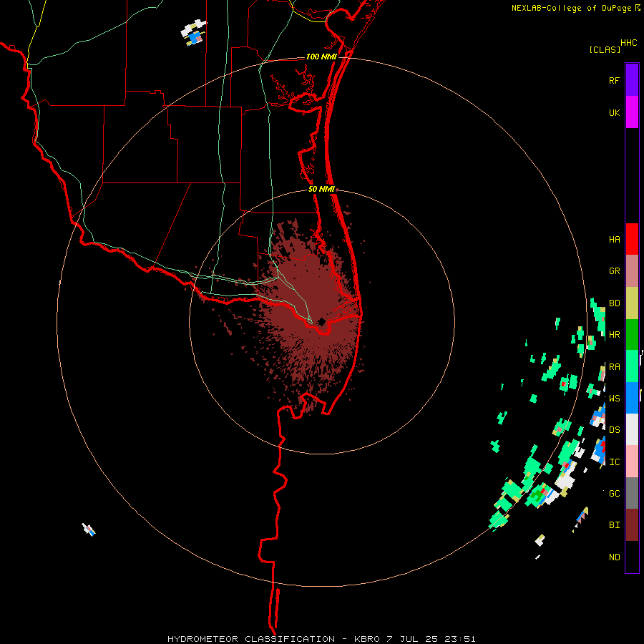Select the gray GC legend swatch

pos(632,493)
